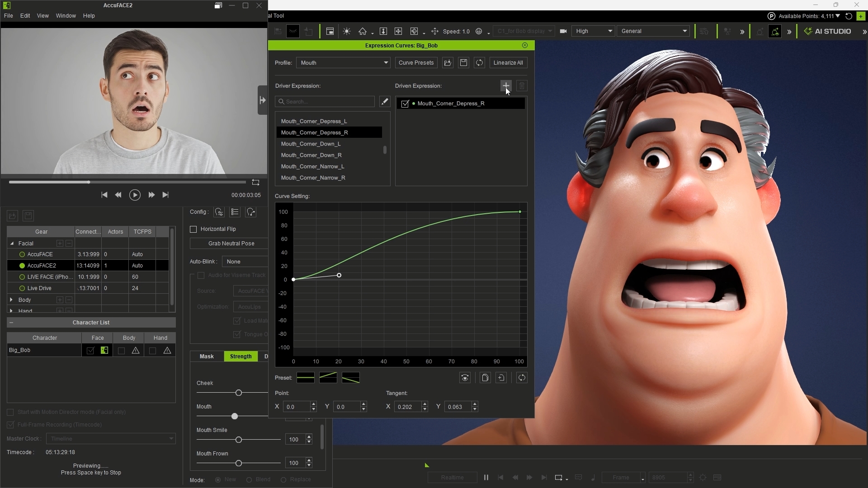Image resolution: width=868 pixels, height=488 pixels.
Task: Open the Window menu
Action: click(x=66, y=16)
